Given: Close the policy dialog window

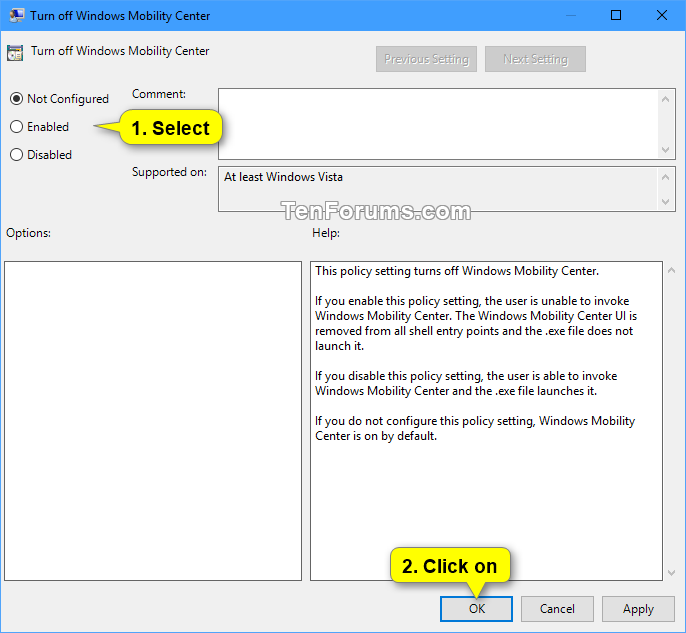Looking at the screenshot, I should (x=662, y=15).
